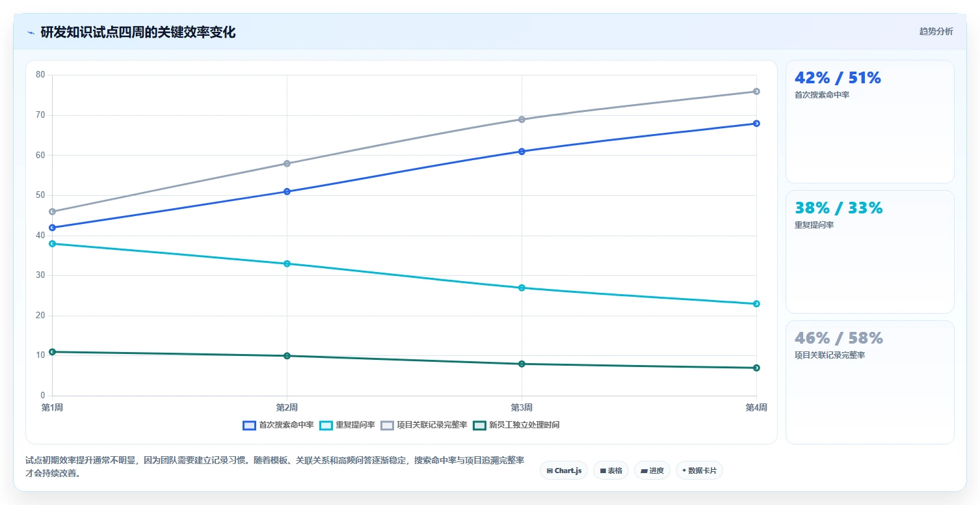Viewport: 980px width, 505px height.
Task: Click the 项目关联记录完整率 card caption
Action: coord(830,355)
